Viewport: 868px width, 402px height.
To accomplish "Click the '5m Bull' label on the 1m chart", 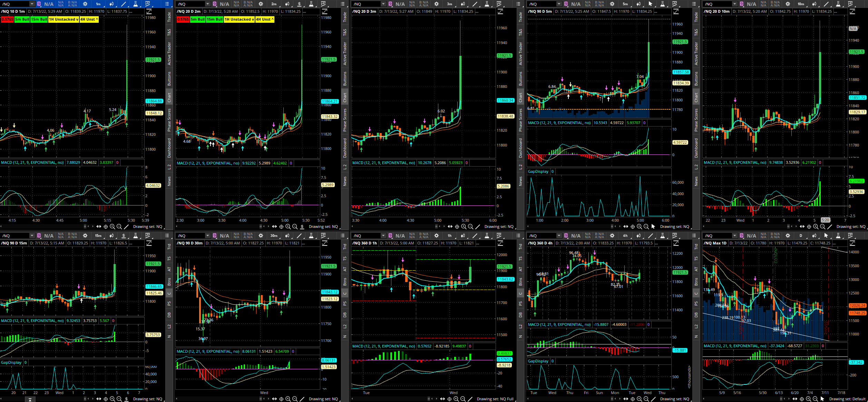I will [x=22, y=19].
